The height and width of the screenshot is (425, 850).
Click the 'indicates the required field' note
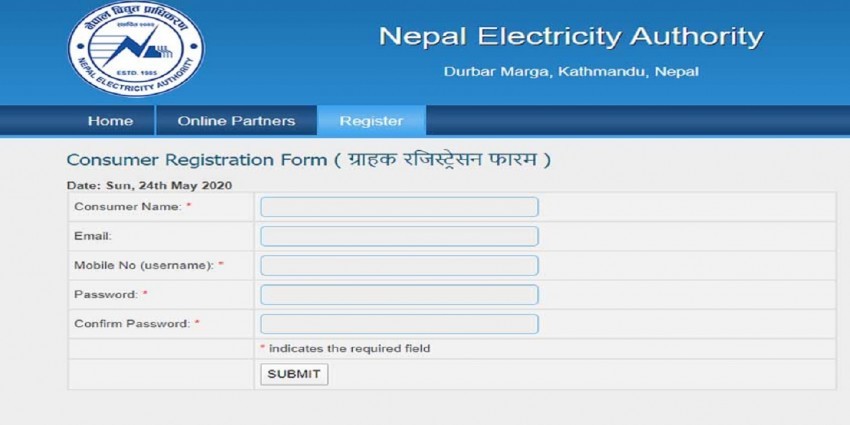pyautogui.click(x=349, y=349)
